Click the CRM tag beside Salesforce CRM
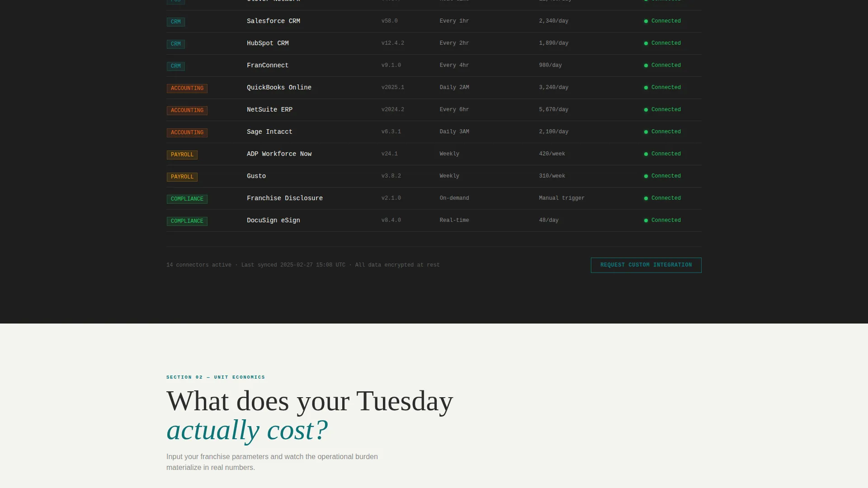 176,22
